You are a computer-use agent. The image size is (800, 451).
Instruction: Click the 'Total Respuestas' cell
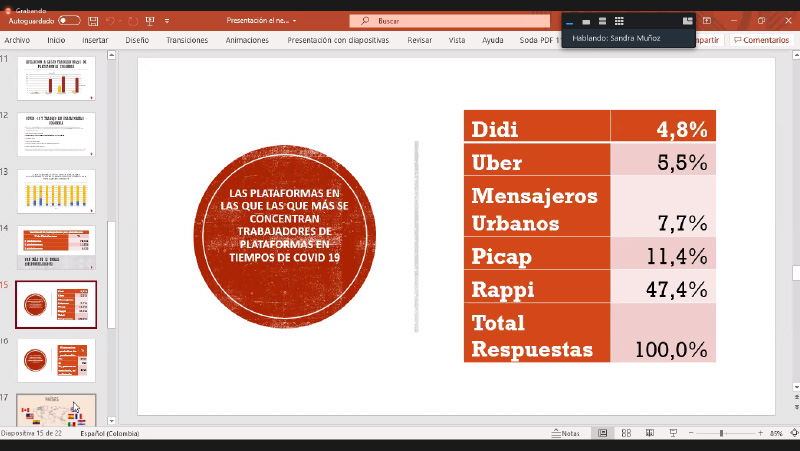click(x=537, y=333)
